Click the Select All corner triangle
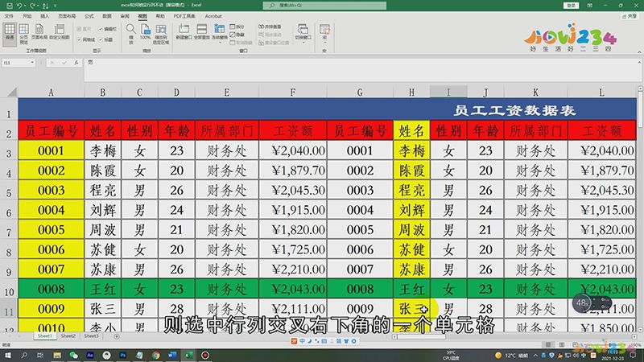Viewport: 644px width, 362px height. tap(12, 92)
